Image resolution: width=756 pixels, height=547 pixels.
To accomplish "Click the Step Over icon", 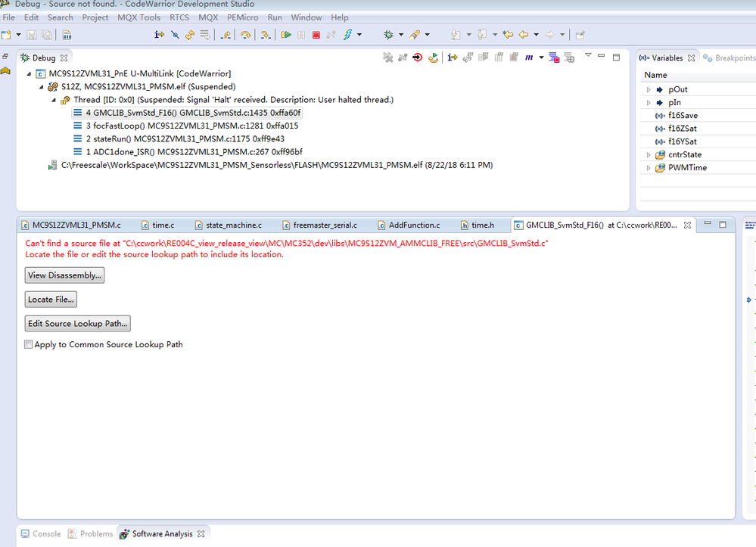I will 245,35.
